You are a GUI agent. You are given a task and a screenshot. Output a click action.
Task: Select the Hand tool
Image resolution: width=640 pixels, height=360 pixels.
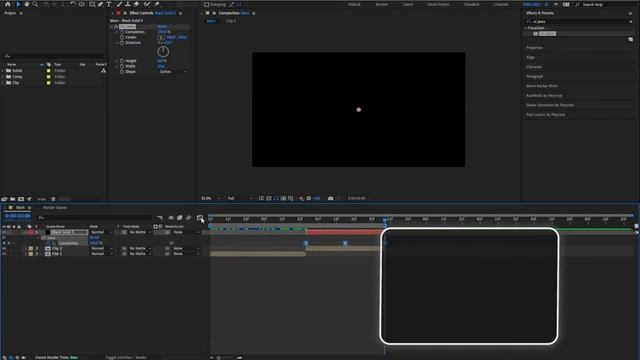click(27, 4)
